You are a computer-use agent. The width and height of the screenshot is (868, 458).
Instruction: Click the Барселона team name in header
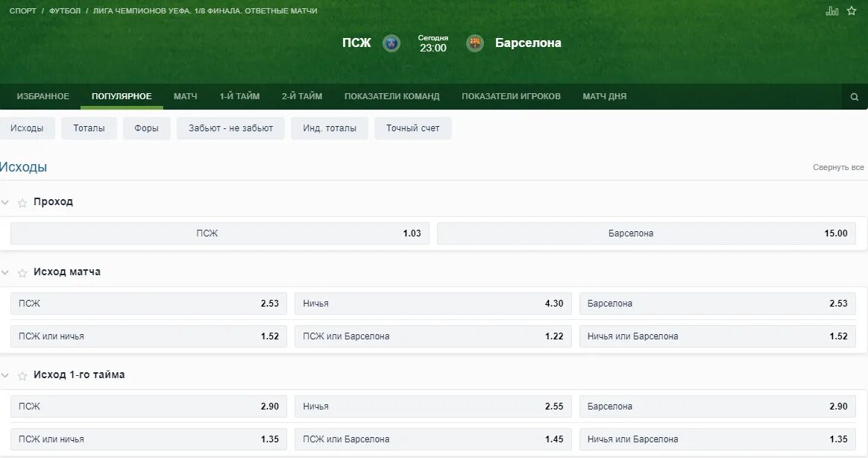coord(528,43)
